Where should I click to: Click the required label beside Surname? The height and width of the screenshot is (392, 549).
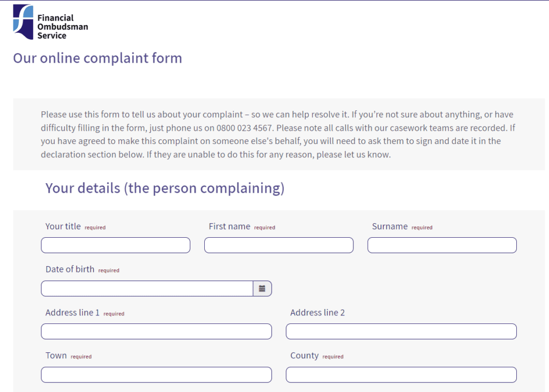(422, 227)
